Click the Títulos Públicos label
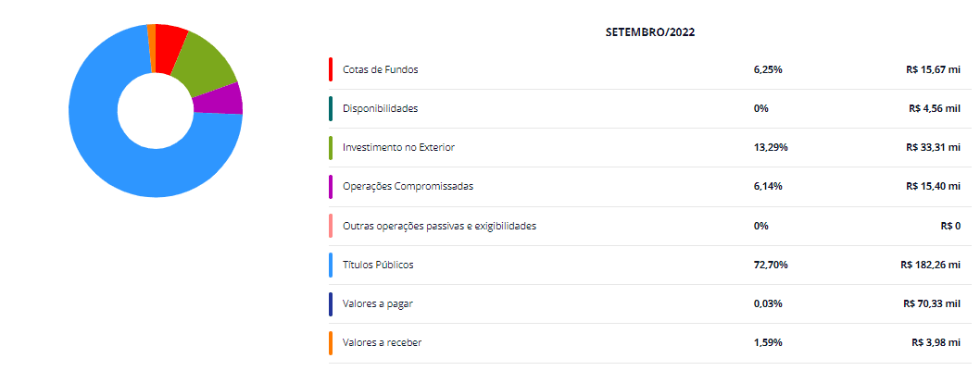This screenshot has height=383, width=980. [378, 265]
